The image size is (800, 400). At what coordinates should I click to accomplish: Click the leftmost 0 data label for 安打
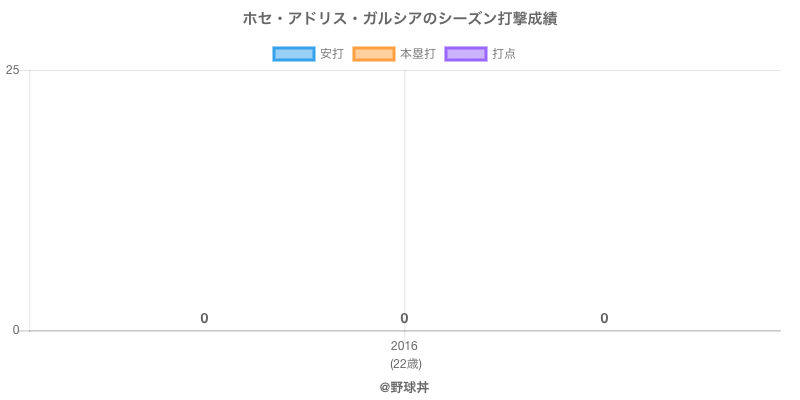tap(204, 318)
